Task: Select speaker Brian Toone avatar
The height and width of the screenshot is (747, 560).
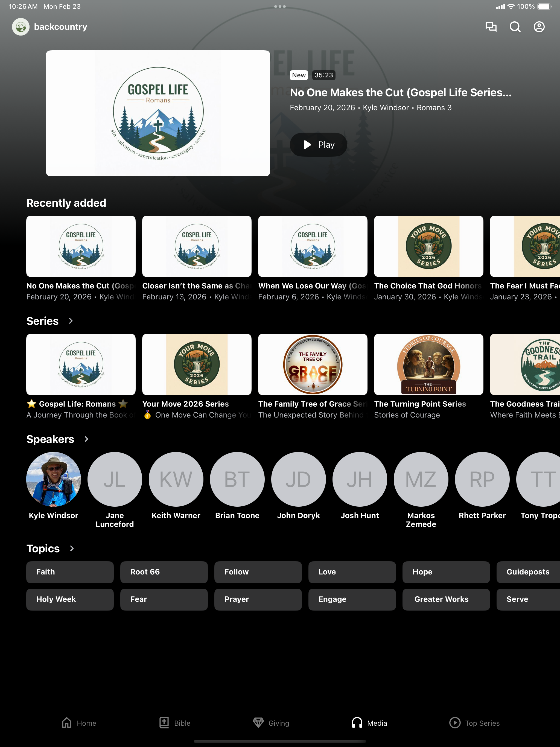Action: pos(237,479)
